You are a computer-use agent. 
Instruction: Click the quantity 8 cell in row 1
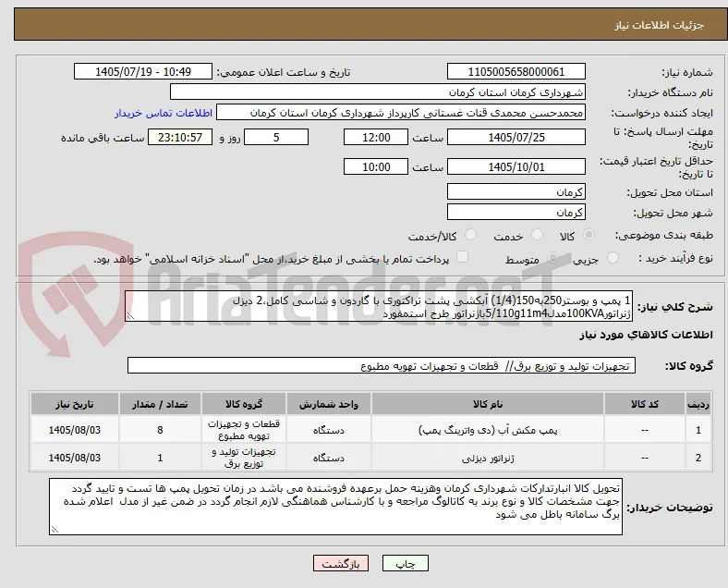pyautogui.click(x=160, y=430)
